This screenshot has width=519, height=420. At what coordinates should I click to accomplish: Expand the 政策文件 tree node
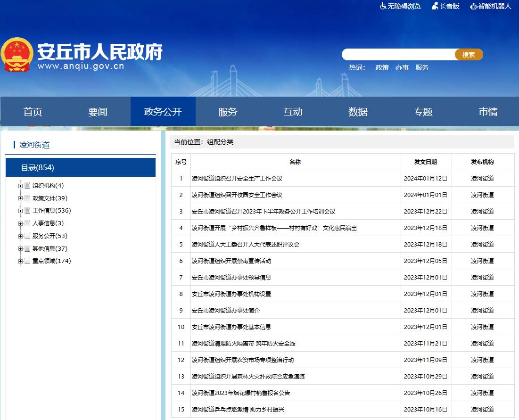tap(21, 198)
